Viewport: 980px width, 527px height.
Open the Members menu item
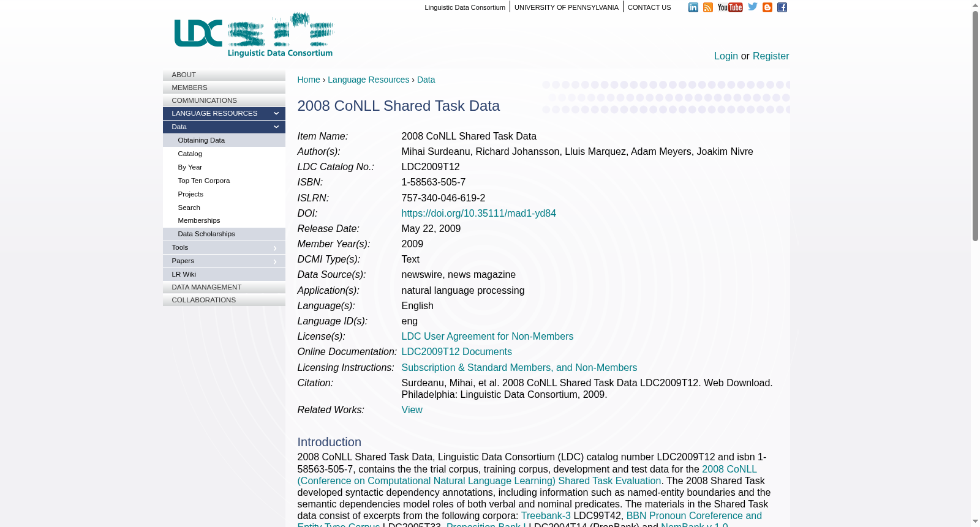click(224, 88)
